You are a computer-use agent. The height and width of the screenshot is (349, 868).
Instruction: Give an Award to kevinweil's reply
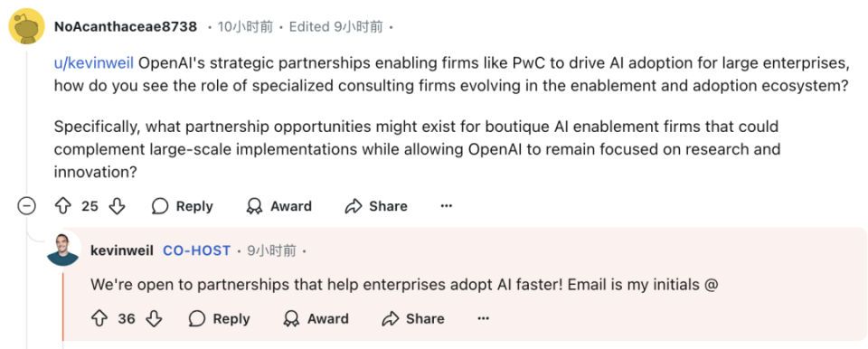[x=316, y=318]
